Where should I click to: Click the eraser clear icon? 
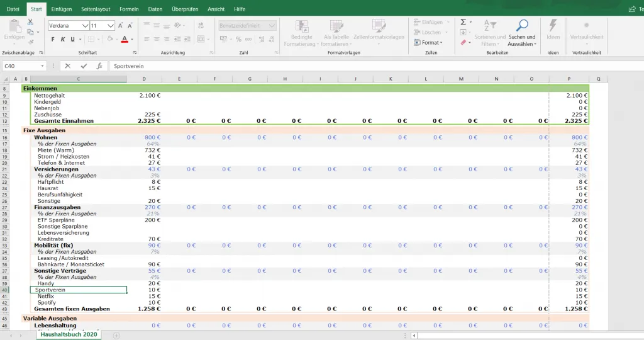coord(463,42)
